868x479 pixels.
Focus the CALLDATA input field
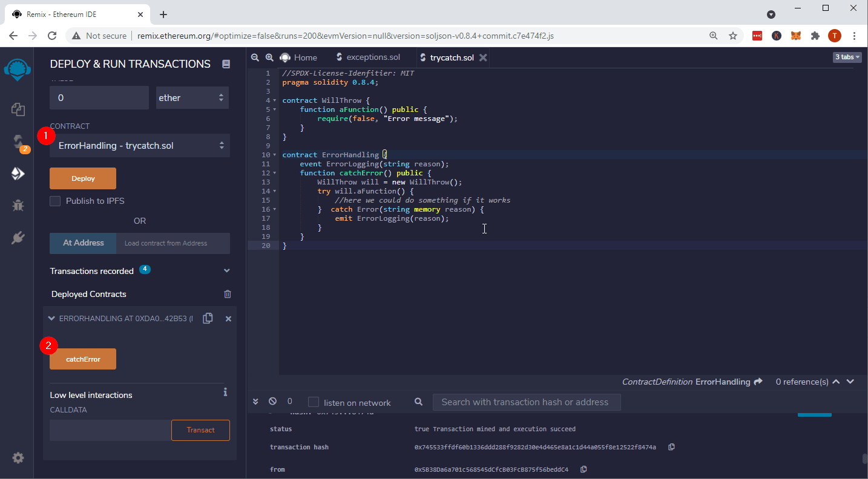(111, 430)
